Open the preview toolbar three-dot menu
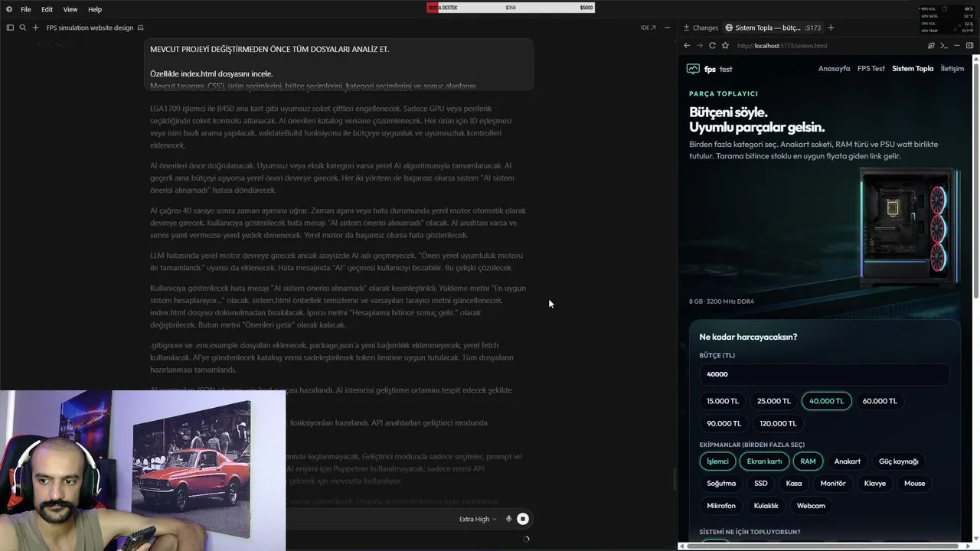The height and width of the screenshot is (551, 980). coord(957,46)
